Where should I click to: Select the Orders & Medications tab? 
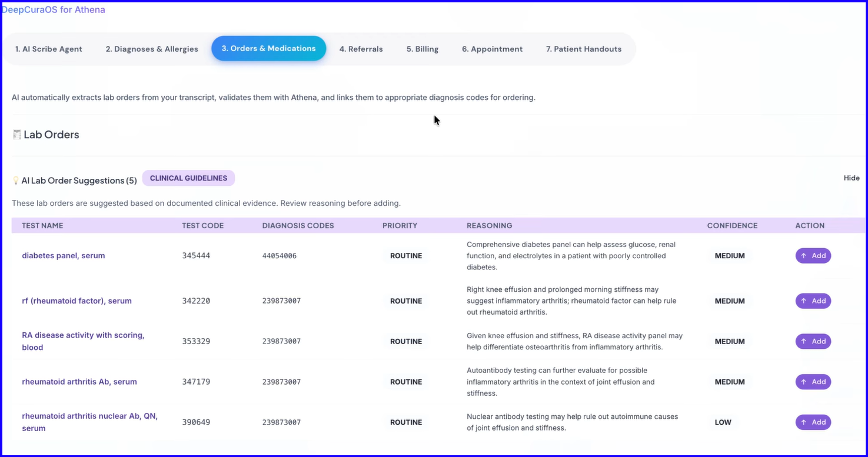(x=268, y=48)
